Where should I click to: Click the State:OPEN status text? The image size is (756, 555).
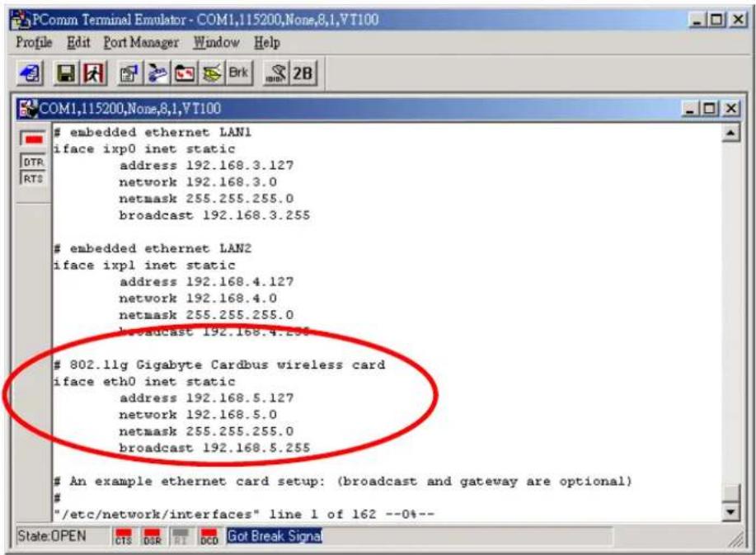click(x=52, y=536)
